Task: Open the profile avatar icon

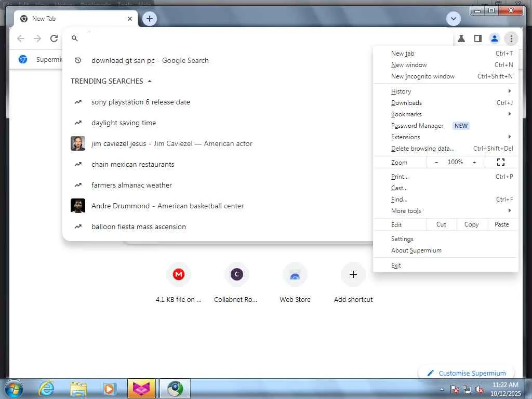Action: click(495, 38)
